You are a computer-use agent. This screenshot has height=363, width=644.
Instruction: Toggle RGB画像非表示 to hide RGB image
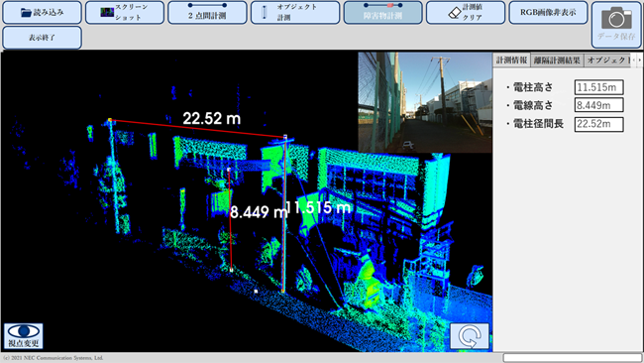tap(548, 12)
